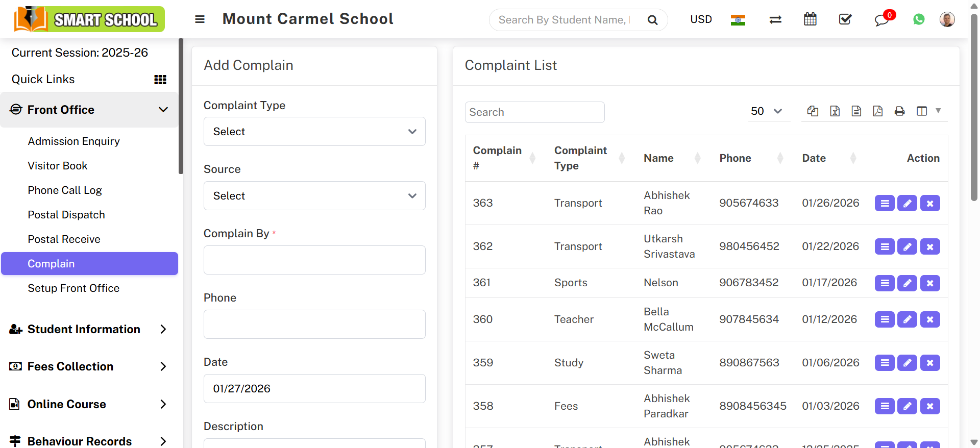980x448 pixels.
Task: Open the Source select dropdown
Action: pos(314,196)
